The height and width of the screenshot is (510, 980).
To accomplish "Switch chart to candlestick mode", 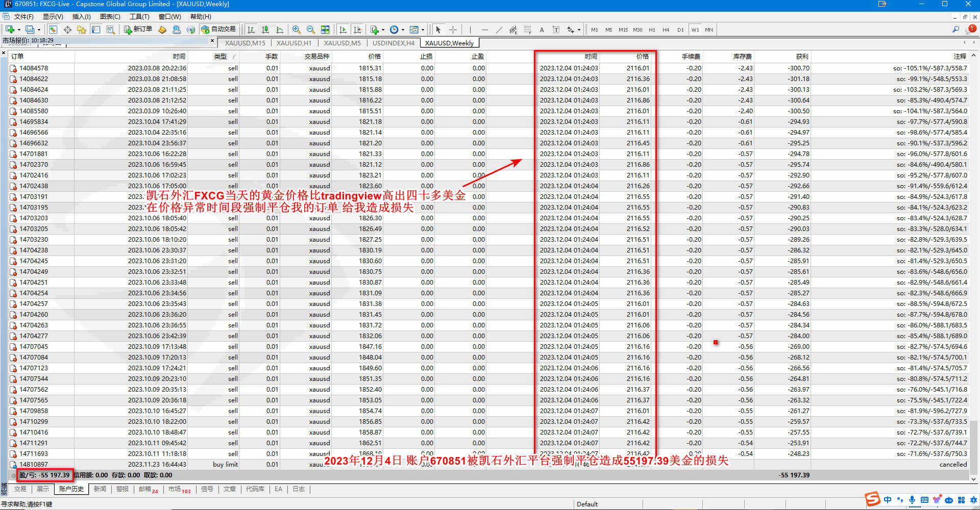I will (265, 30).
